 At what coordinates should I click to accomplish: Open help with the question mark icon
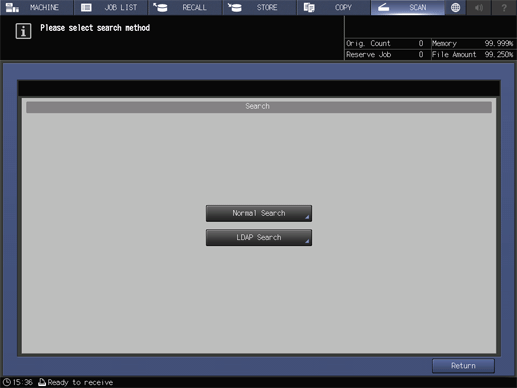click(x=504, y=7)
